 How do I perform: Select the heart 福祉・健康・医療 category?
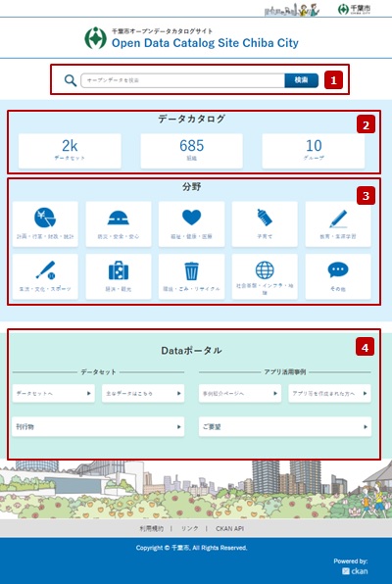[191, 223]
